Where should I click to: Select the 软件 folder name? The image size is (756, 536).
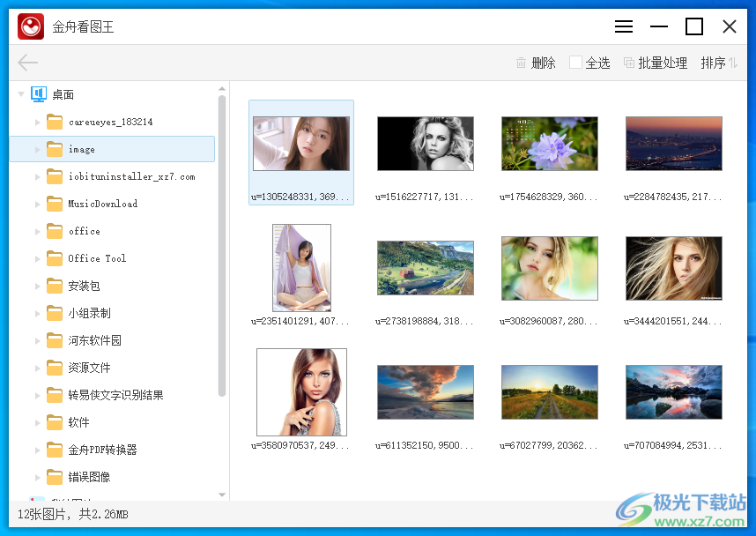point(78,422)
